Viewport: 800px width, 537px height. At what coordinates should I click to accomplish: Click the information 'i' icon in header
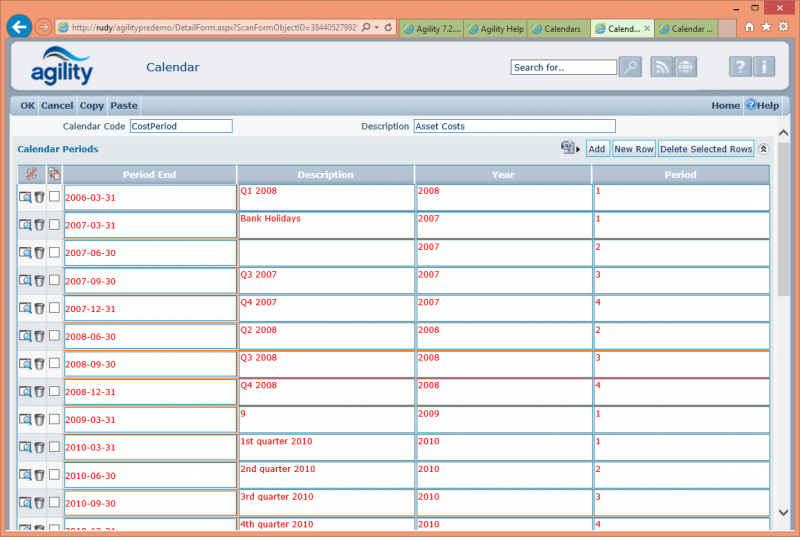pos(763,67)
